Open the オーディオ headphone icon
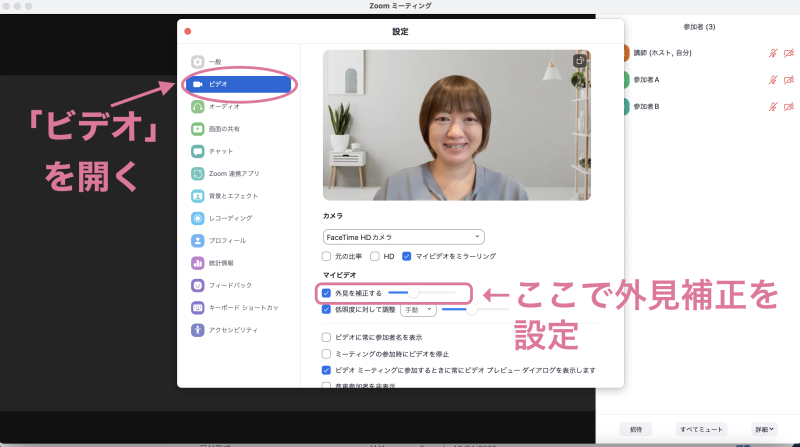The image size is (800, 447). tap(197, 107)
